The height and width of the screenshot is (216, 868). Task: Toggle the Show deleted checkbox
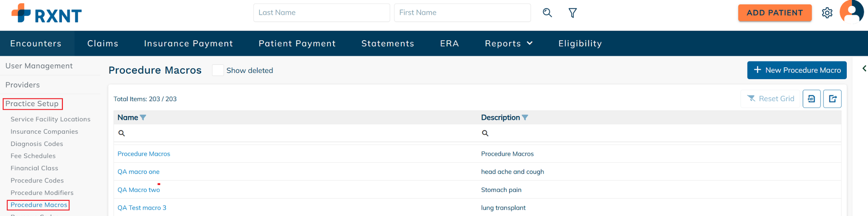(218, 70)
